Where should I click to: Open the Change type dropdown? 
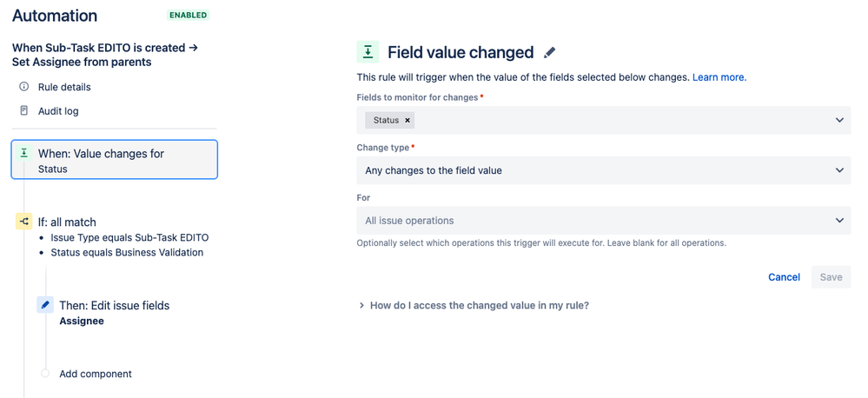(603, 170)
